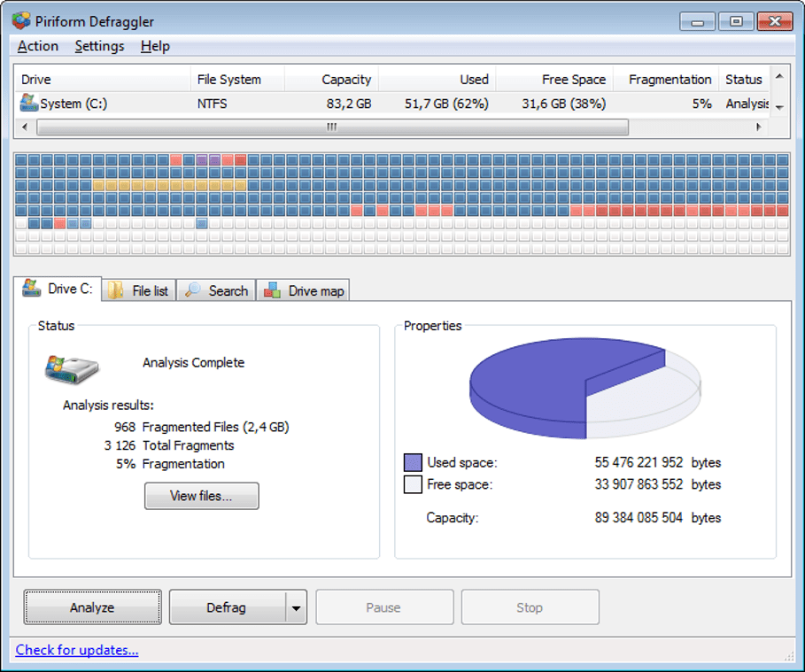
Task: Open the Action menu
Action: click(37, 46)
